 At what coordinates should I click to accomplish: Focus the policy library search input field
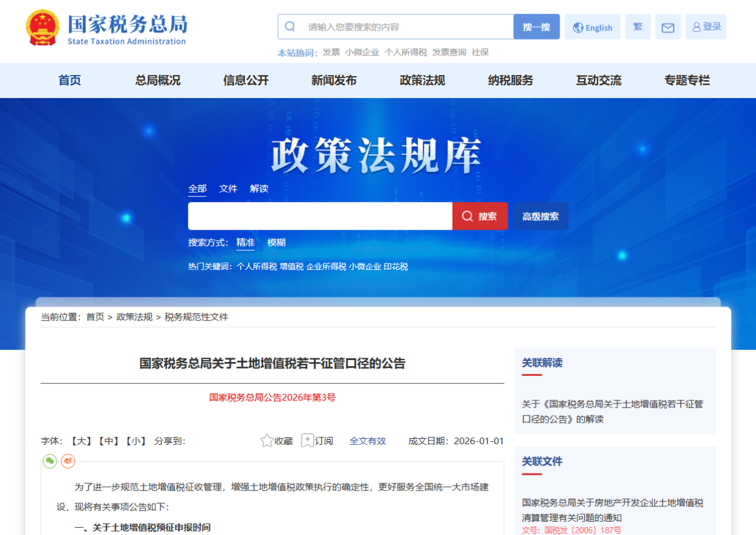click(320, 216)
